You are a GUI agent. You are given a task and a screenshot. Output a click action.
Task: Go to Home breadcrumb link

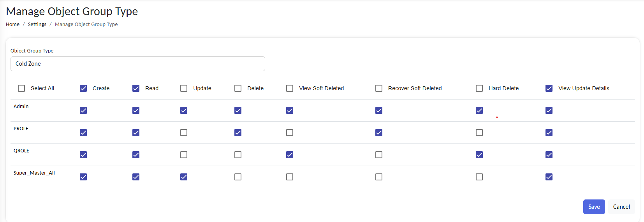coord(12,24)
